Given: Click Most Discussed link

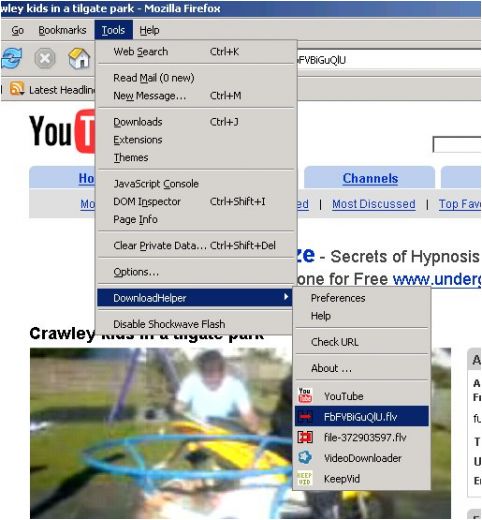Looking at the screenshot, I should pyautogui.click(x=374, y=204).
